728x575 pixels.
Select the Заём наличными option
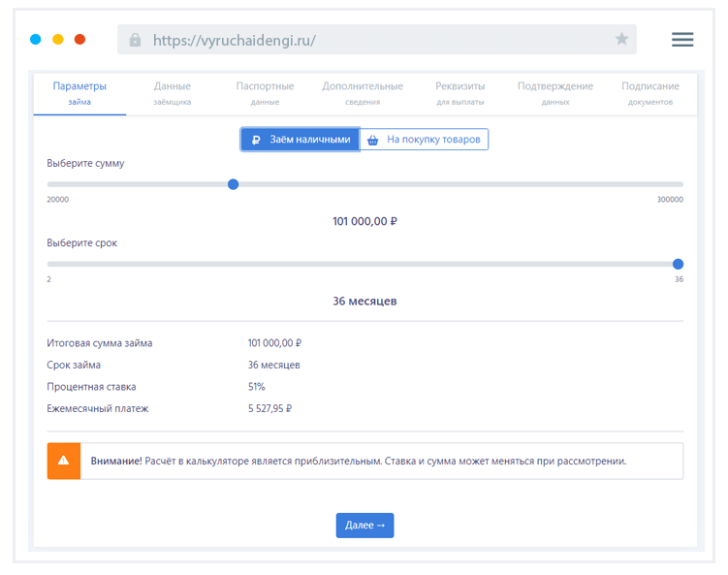[301, 140]
